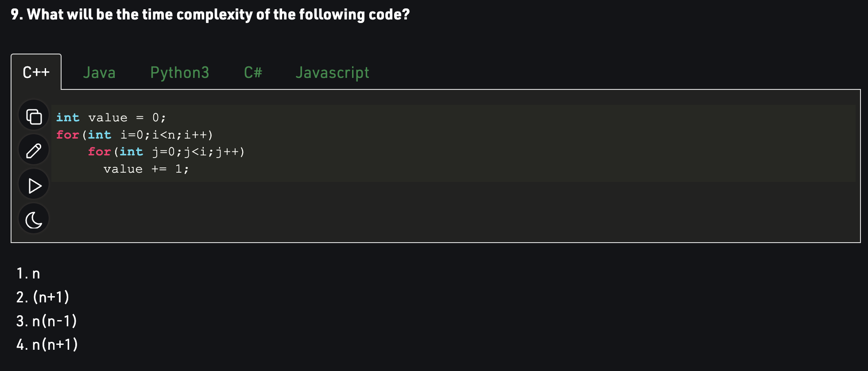Show the Javascript code tab
Screen dimensions: 868x371
click(332, 73)
